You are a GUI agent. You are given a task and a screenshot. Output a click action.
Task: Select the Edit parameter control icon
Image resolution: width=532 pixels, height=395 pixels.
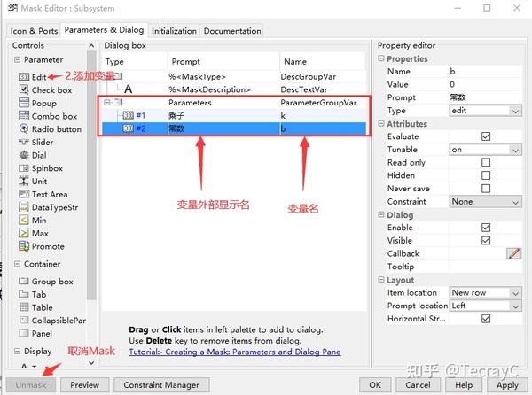point(24,77)
